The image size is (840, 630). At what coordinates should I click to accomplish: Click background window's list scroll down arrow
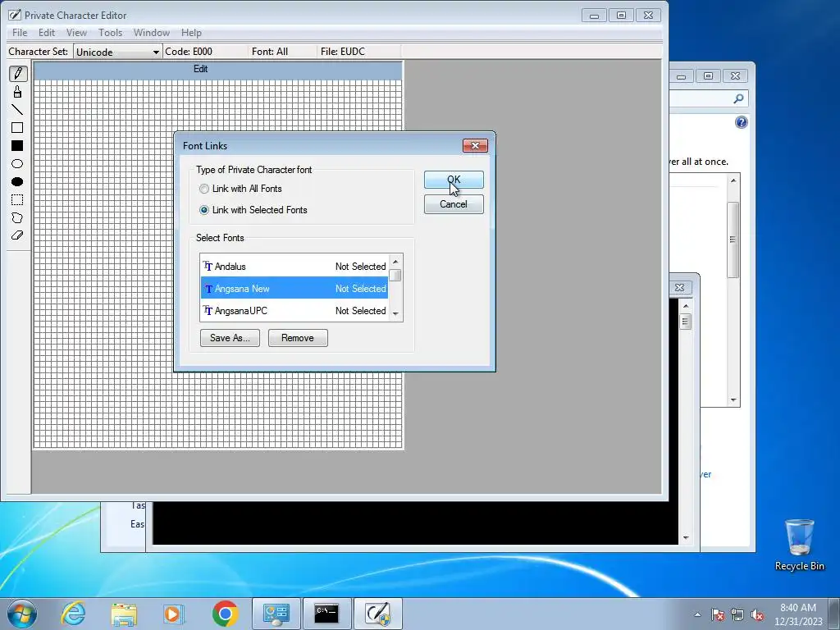pyautogui.click(x=733, y=400)
